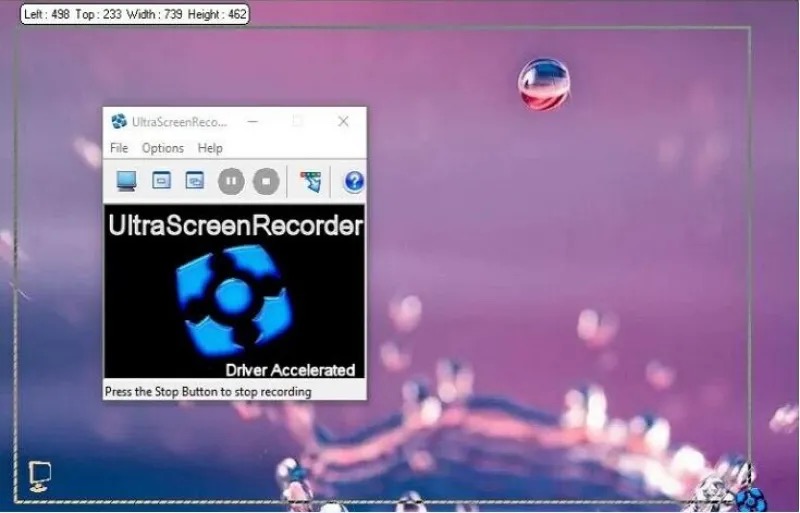Open the Options menu

(163, 148)
